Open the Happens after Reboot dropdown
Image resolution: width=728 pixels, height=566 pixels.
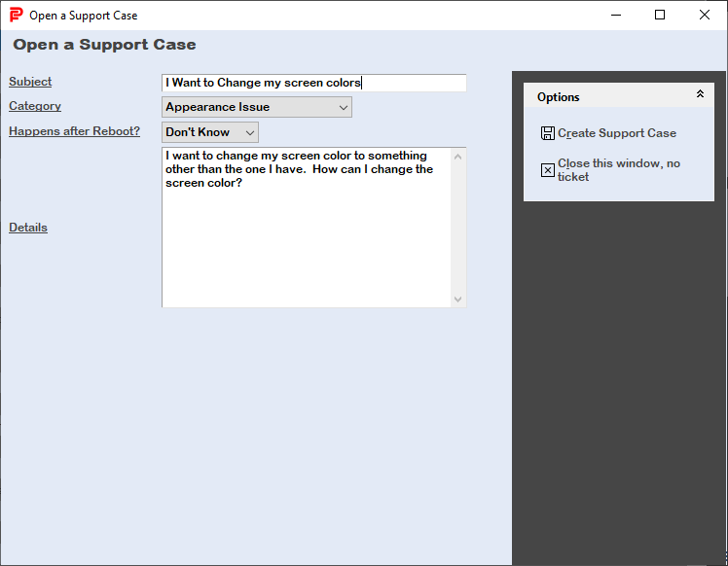[210, 132]
